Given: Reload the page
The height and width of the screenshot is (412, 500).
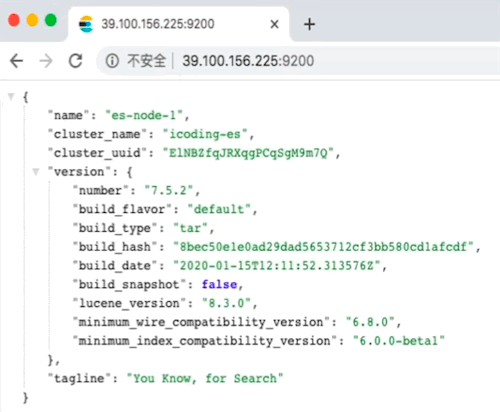Looking at the screenshot, I should 75,61.
